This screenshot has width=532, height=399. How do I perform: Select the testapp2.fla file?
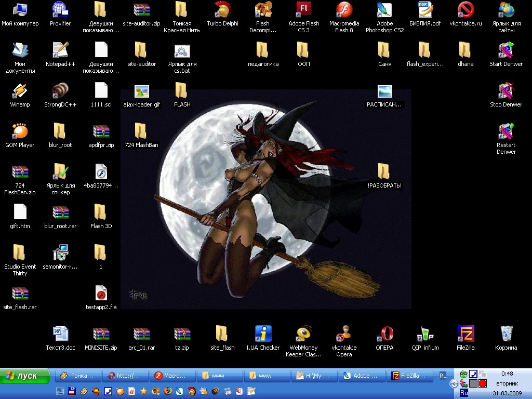click(101, 298)
